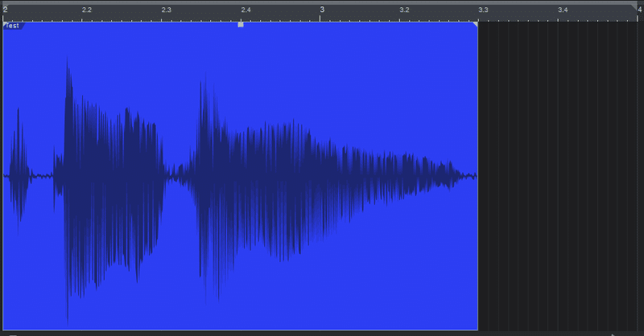Screen dimensions: 644x336
Task: Click ruler position 3.2
Action: (404, 10)
